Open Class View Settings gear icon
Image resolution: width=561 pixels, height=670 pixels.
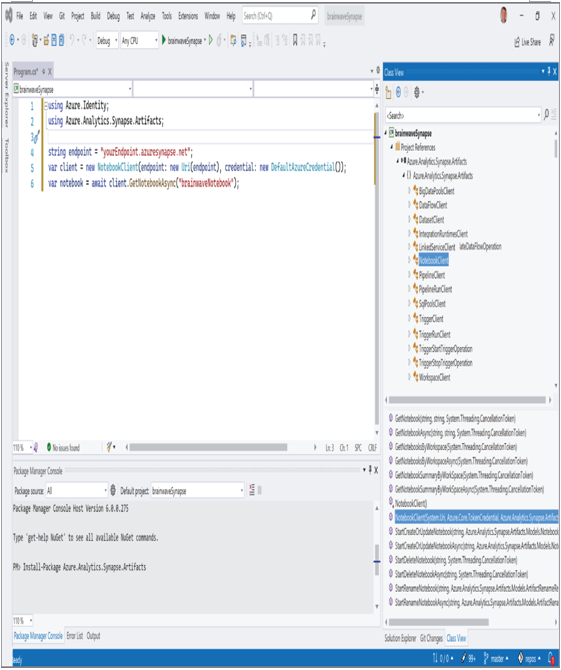417,92
